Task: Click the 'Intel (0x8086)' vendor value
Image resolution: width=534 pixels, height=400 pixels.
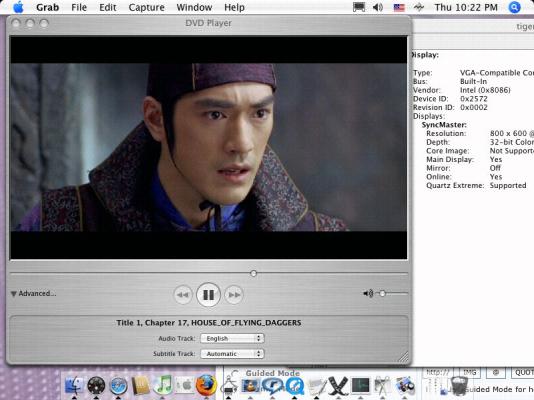Action: 485,90
